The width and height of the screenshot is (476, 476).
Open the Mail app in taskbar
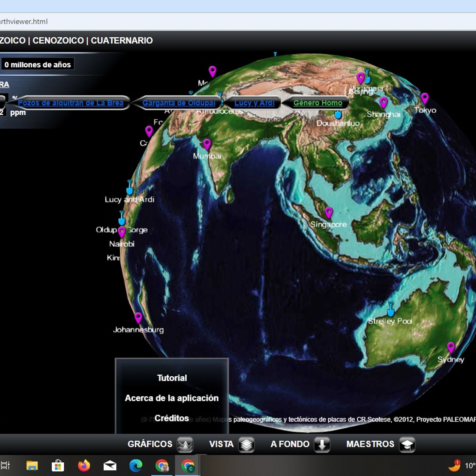(x=110, y=465)
